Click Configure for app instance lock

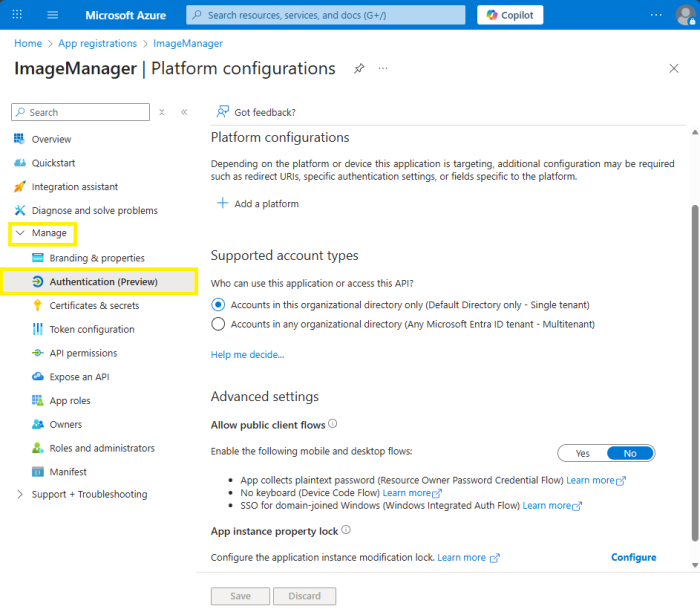(633, 557)
